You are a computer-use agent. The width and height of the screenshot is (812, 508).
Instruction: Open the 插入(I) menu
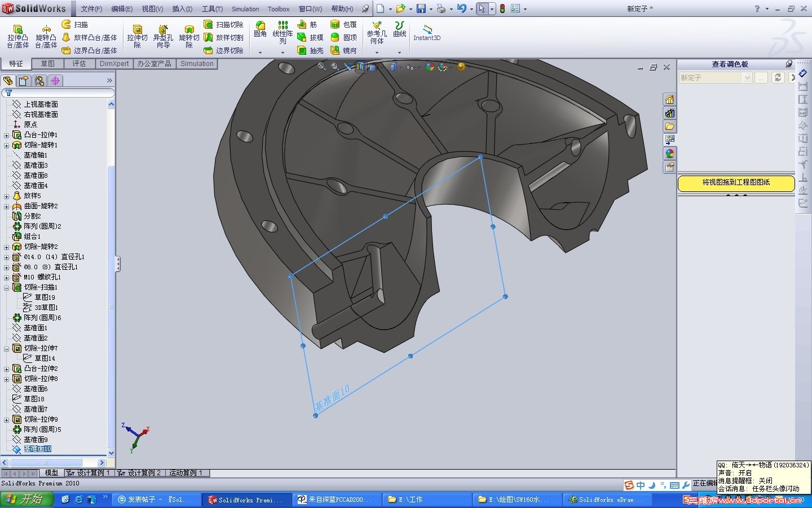182,9
